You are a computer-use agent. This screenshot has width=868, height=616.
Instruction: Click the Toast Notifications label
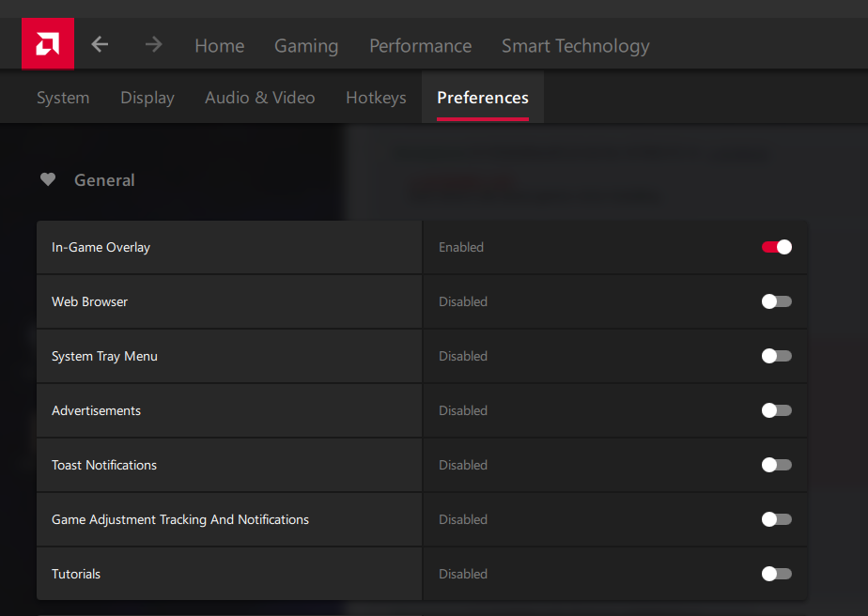coord(104,465)
